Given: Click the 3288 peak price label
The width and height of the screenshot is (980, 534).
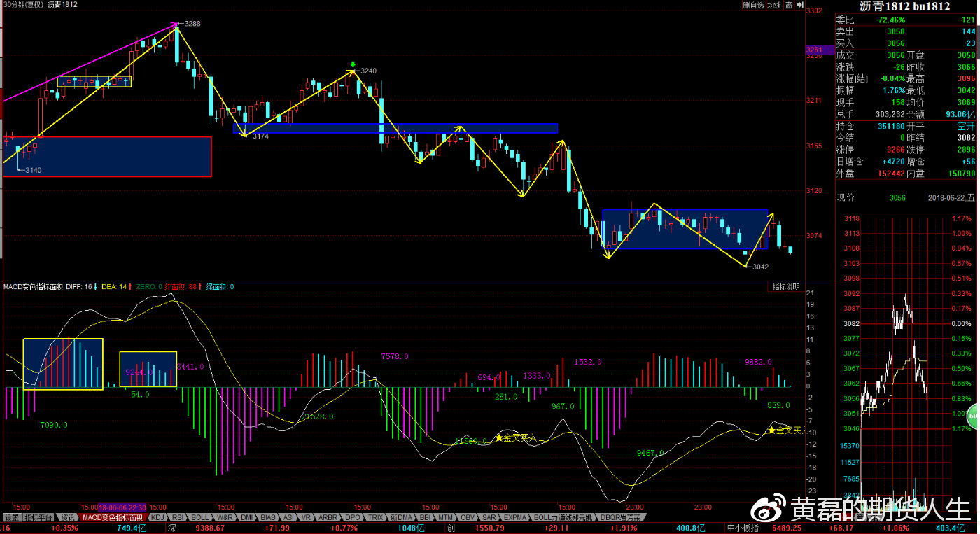Looking at the screenshot, I should pyautogui.click(x=192, y=24).
